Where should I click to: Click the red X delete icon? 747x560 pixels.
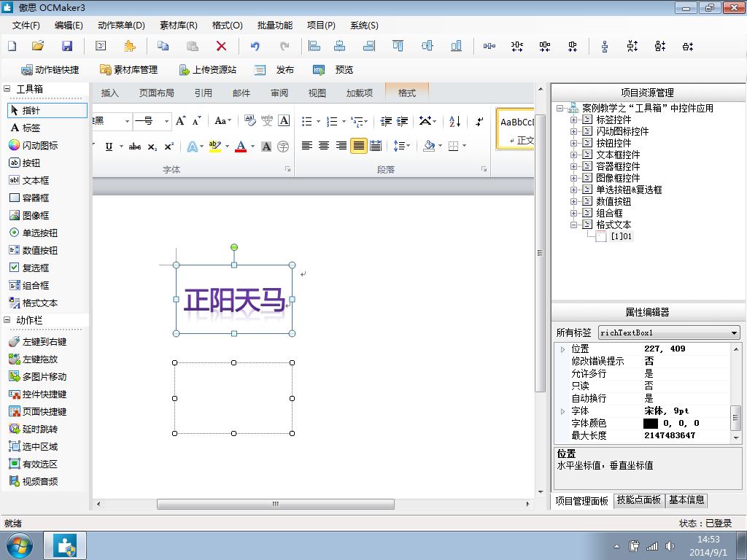221,46
